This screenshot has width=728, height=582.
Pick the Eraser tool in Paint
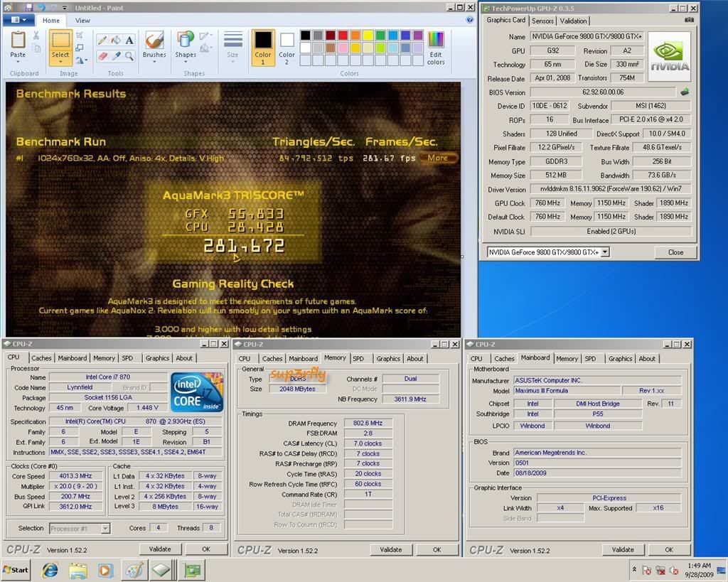[x=102, y=55]
